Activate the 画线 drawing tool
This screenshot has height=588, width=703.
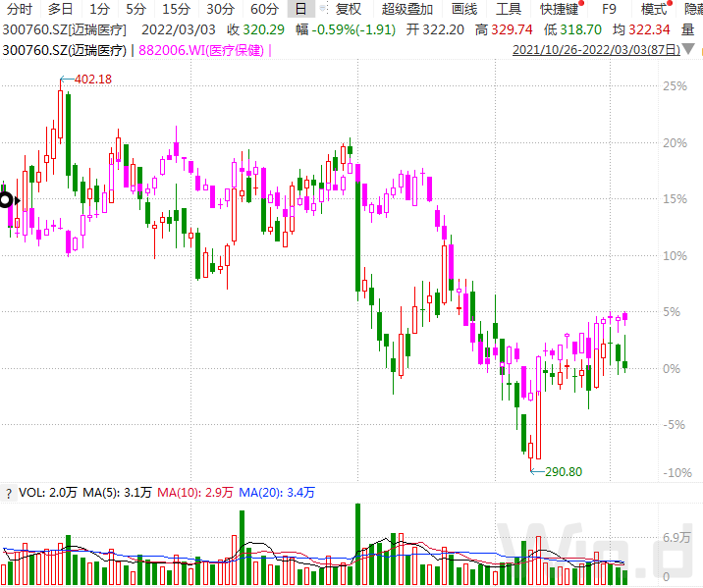tap(464, 9)
